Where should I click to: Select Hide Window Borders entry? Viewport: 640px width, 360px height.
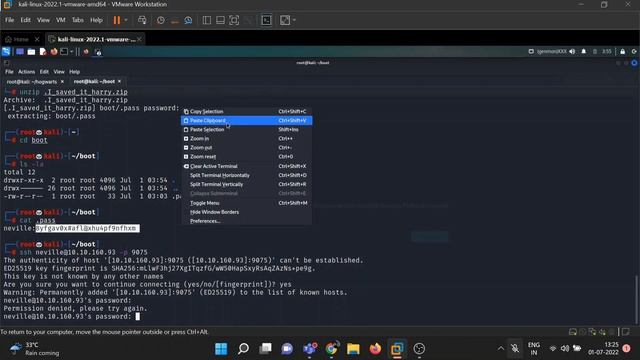click(x=247, y=212)
